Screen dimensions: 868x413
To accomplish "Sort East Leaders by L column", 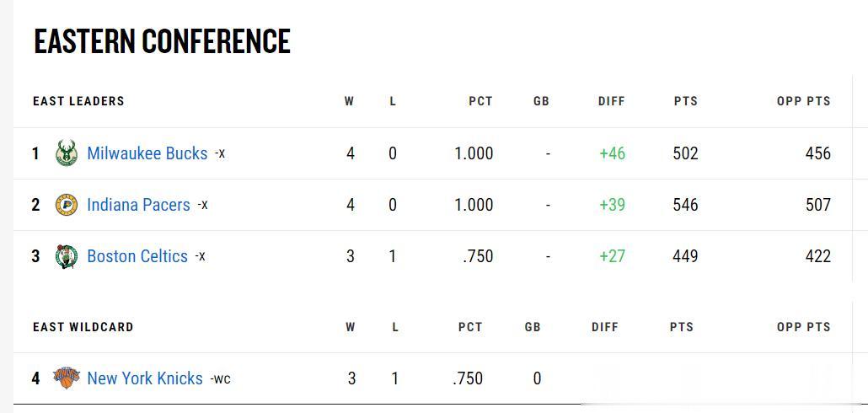I will [393, 101].
